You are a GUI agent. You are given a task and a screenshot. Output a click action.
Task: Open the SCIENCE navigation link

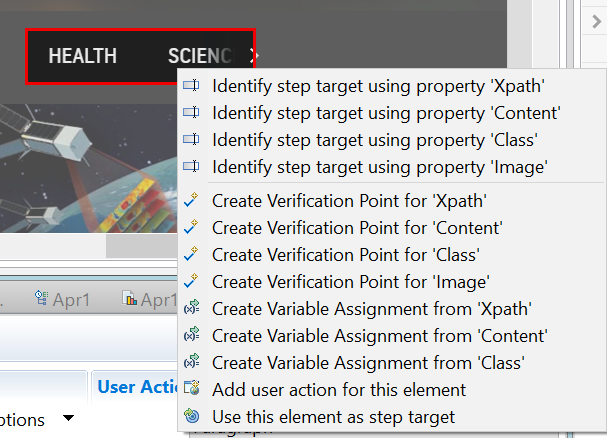coord(200,56)
